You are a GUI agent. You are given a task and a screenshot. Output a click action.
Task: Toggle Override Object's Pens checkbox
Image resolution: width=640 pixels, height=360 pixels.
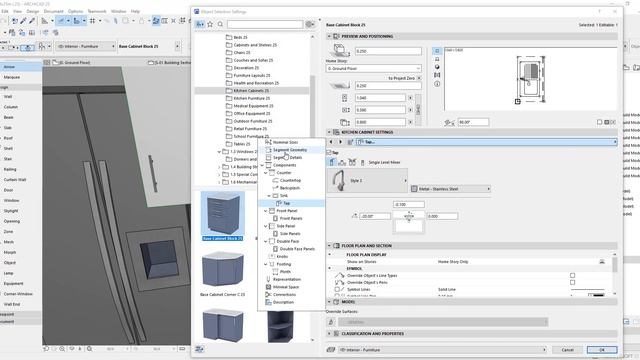[572, 282]
